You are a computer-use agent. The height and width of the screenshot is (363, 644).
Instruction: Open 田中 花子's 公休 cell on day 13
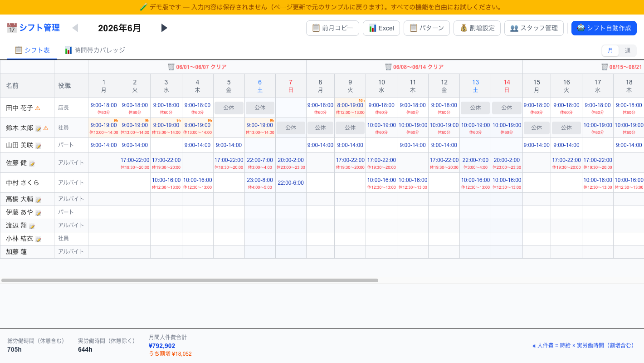[475, 108]
